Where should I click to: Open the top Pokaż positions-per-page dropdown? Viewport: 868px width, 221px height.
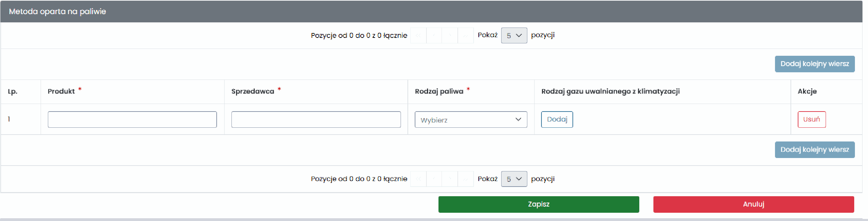(514, 35)
